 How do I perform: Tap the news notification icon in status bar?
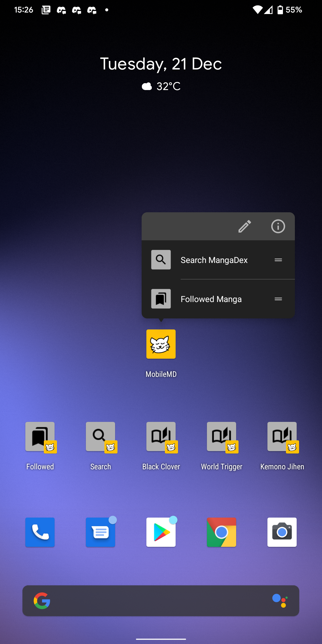46,10
